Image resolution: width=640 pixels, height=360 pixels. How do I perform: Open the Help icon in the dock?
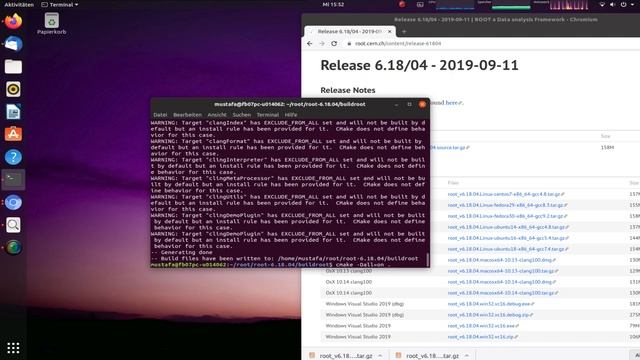tap(13, 157)
